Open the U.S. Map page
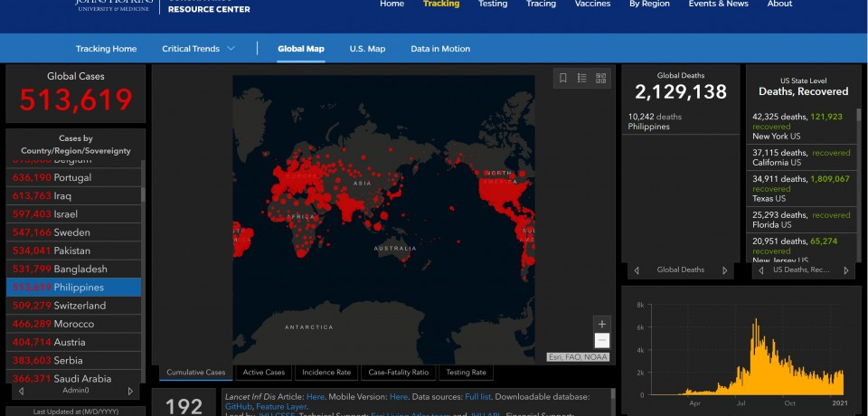The width and height of the screenshot is (868, 416). (367, 49)
